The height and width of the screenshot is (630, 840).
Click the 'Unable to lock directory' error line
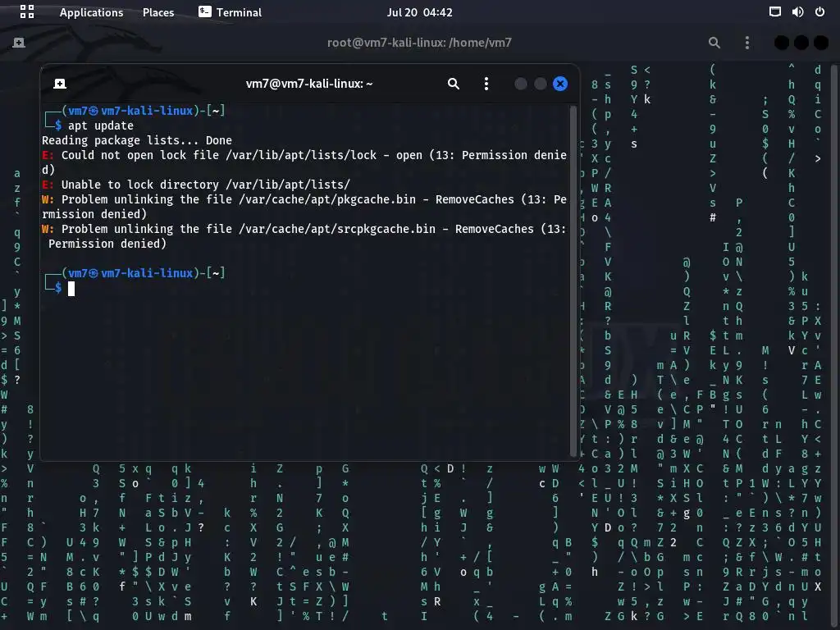coord(196,185)
